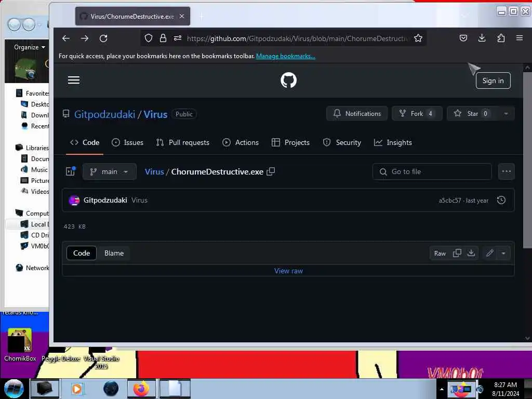Open the Virus repository name link in the heading

tap(155, 114)
